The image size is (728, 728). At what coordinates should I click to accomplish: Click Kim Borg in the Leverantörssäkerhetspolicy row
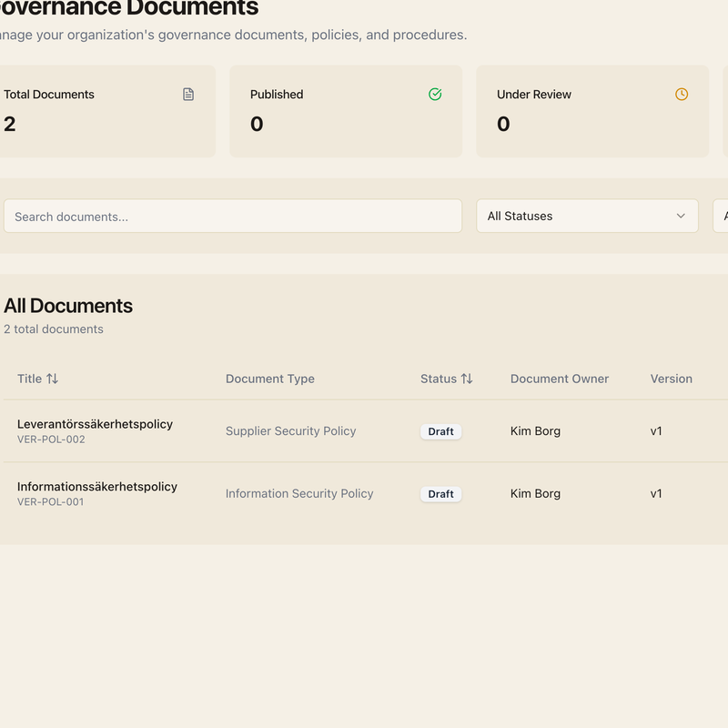[535, 430]
